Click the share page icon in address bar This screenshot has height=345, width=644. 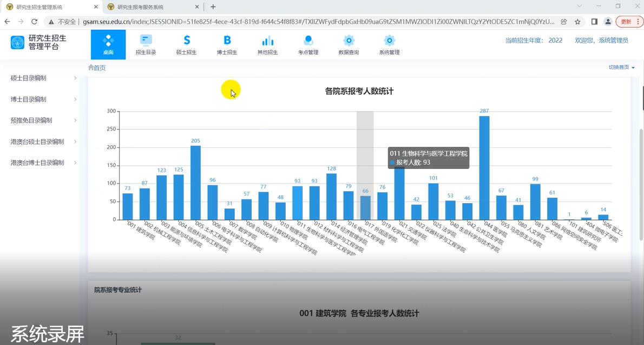pyautogui.click(x=564, y=22)
